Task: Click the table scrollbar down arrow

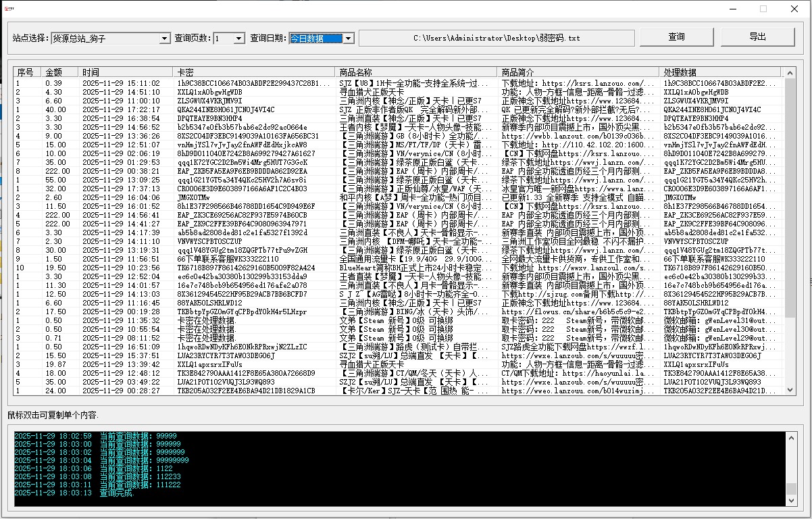Action: (788, 390)
